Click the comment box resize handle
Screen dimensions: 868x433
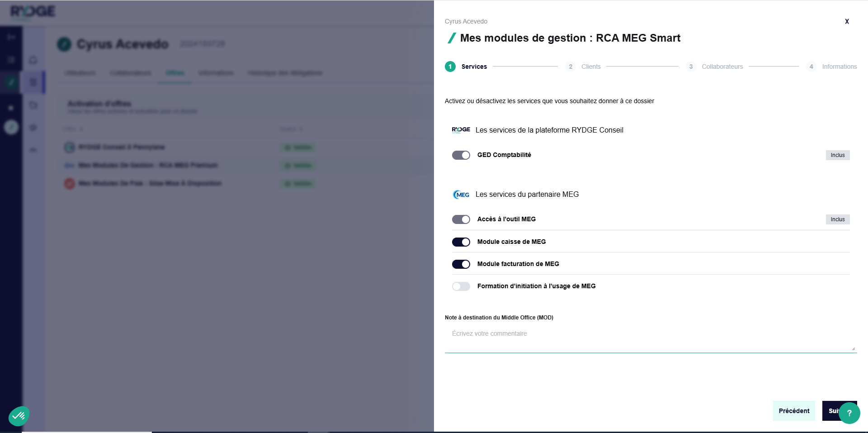(x=853, y=348)
